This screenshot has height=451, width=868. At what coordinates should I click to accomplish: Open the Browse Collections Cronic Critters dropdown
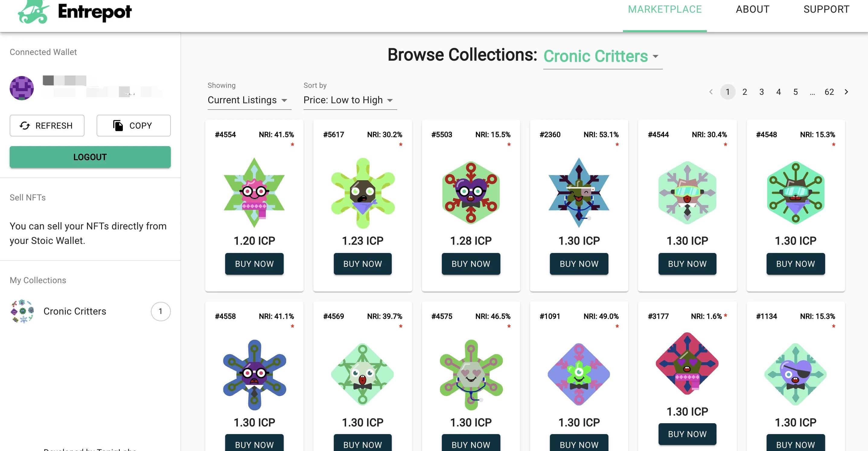(602, 57)
